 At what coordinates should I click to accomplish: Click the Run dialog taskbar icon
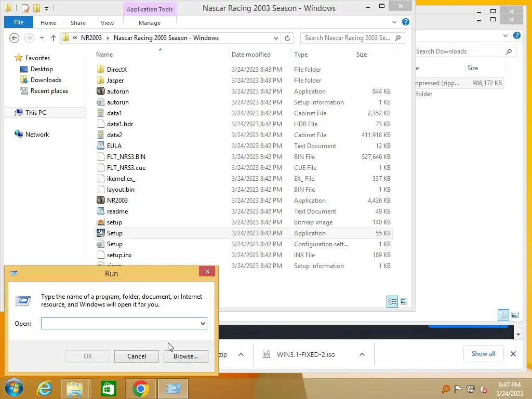coord(173,389)
